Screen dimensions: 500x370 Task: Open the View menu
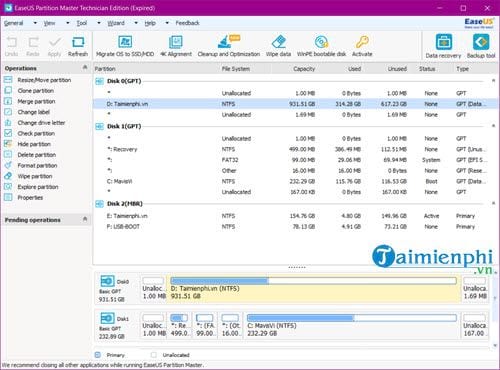[49, 23]
